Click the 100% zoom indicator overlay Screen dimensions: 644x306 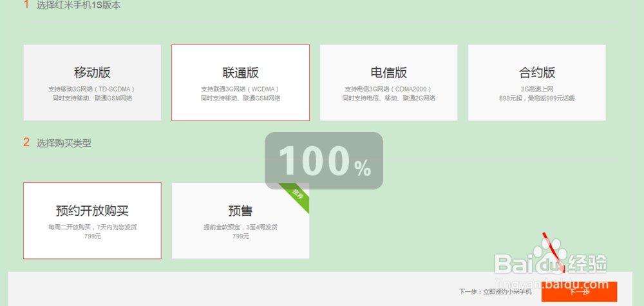click(324, 160)
